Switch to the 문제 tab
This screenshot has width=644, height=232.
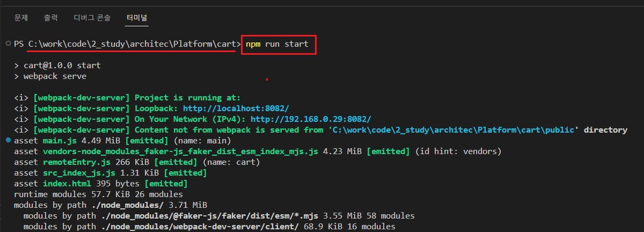point(21,18)
